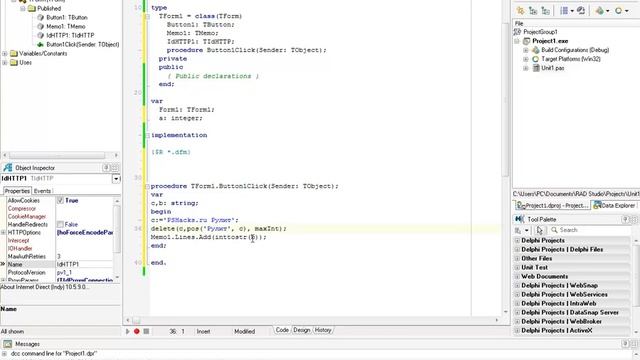Expand the Web Documents palette category

pos(517,276)
